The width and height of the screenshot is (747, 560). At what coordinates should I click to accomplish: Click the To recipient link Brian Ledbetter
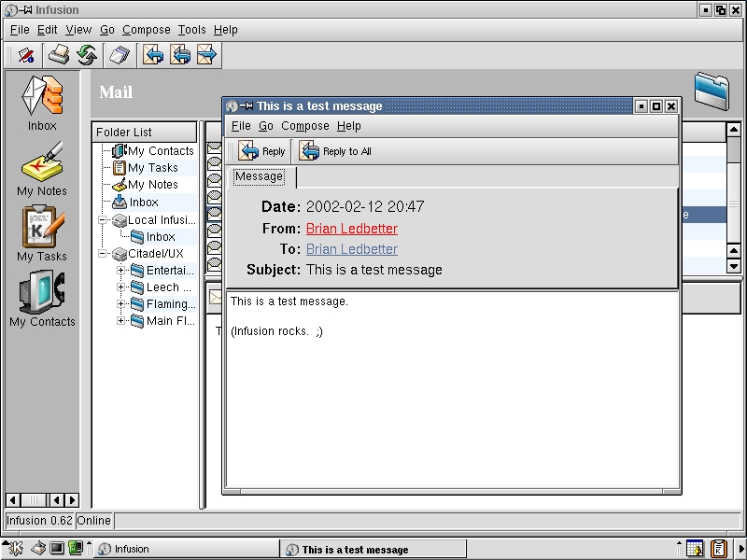pos(352,249)
